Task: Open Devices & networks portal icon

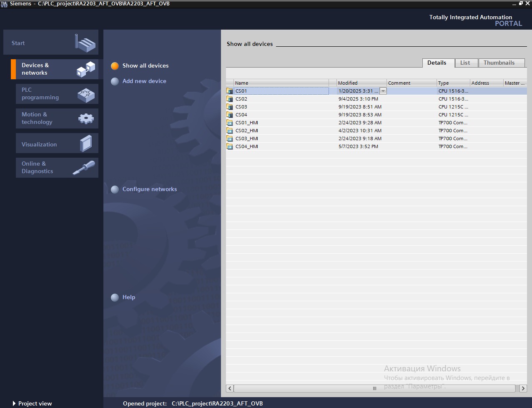Action: pyautogui.click(x=86, y=69)
